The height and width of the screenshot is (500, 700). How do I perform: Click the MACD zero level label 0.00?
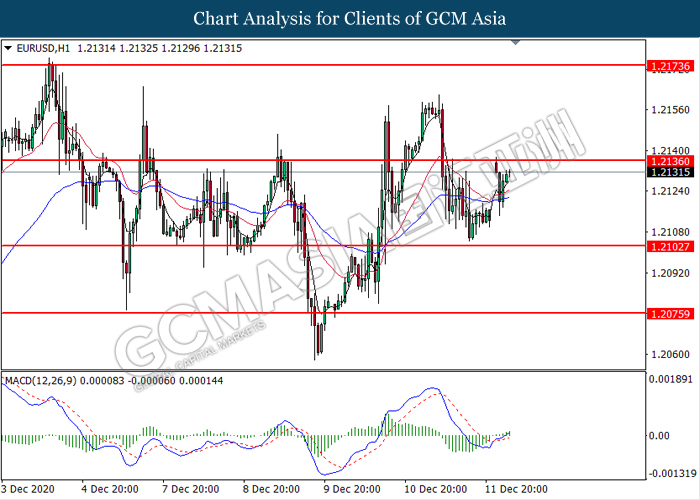[x=659, y=436]
